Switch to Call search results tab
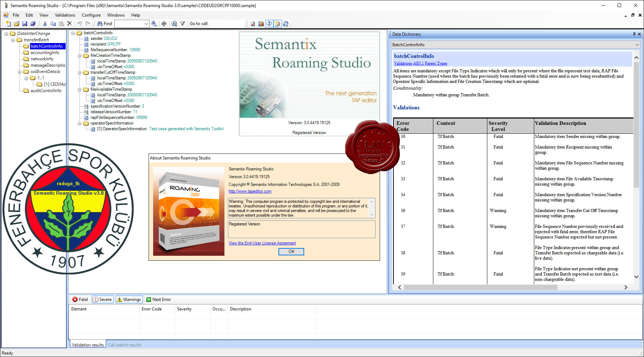Image resolution: width=644 pixels, height=357 pixels. point(125,345)
